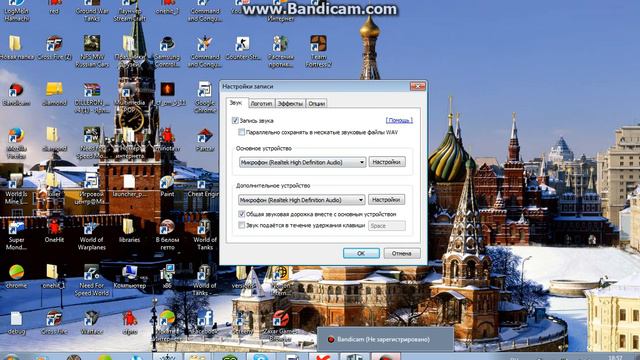Open the 'chrome' desktop icon
640x360 pixels.
(x=16, y=277)
